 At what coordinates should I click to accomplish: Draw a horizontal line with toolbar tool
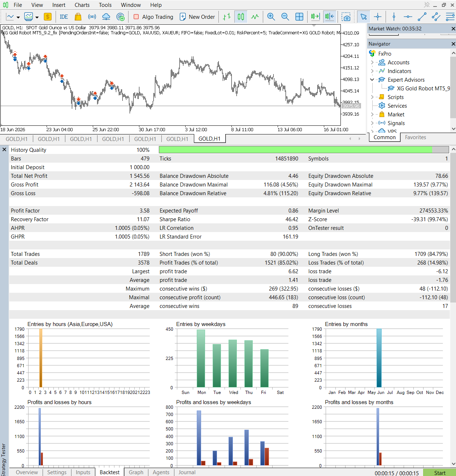[408, 17]
